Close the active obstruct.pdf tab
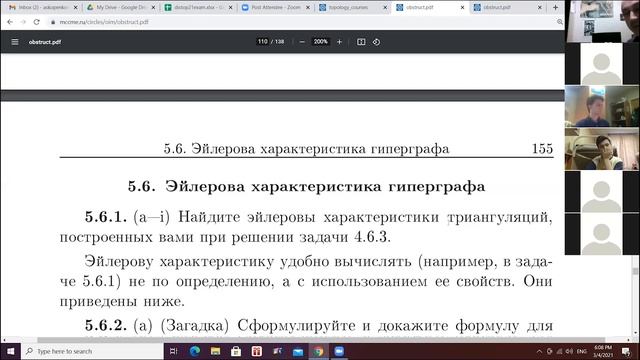The height and width of the screenshot is (360, 640). [462, 7]
